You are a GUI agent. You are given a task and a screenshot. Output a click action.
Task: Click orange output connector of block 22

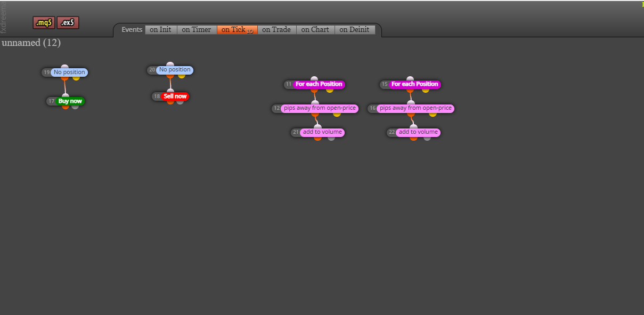pyautogui.click(x=414, y=138)
